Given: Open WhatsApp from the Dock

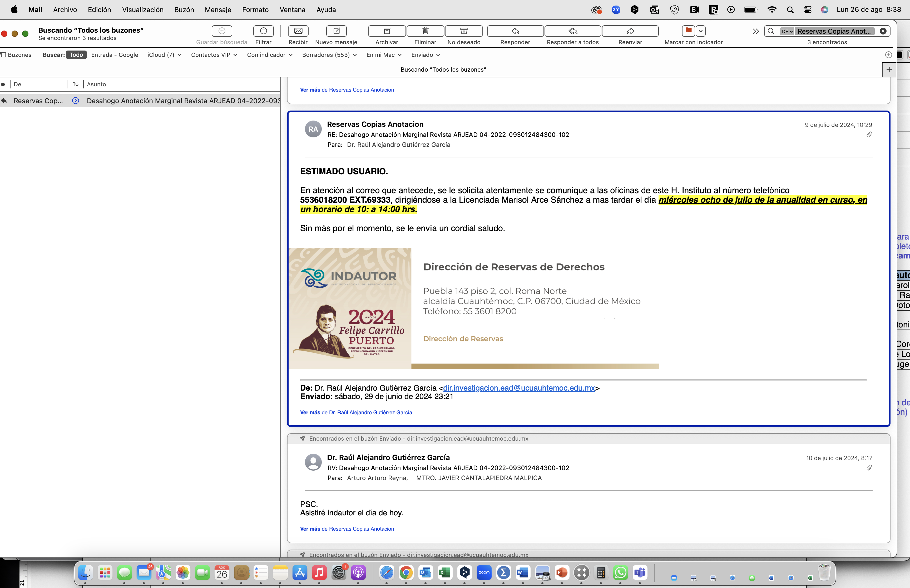Looking at the screenshot, I should 620,573.
